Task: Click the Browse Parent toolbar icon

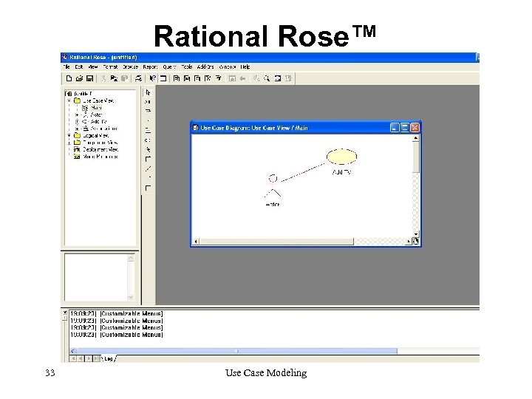Action: coord(232,78)
